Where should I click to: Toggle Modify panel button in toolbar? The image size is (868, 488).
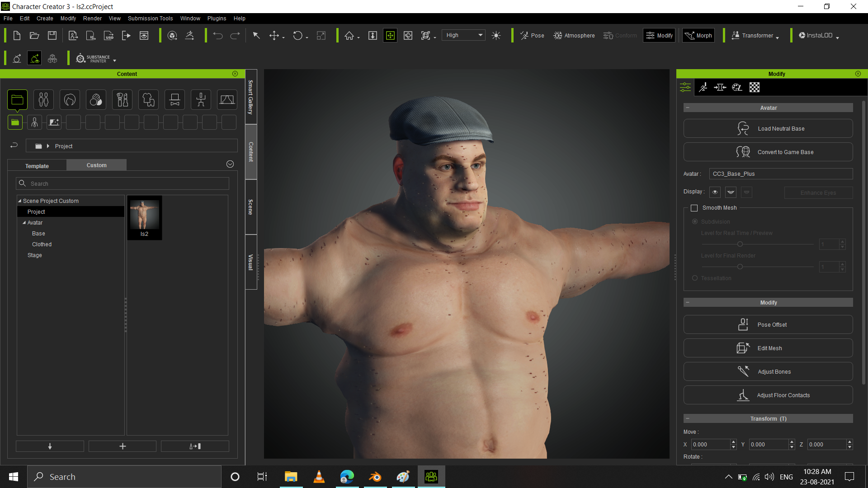[x=659, y=35]
